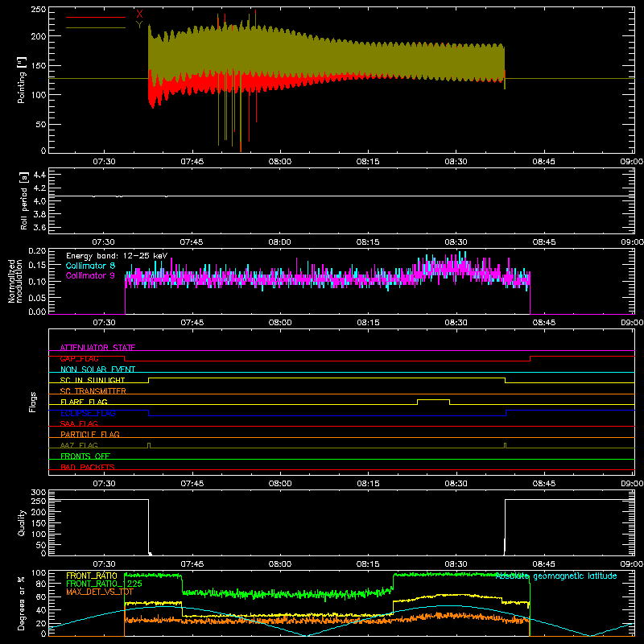Click 08:15 tick label under Flags plot
Viewport: 644px width, 644px height.
pyautogui.click(x=368, y=484)
